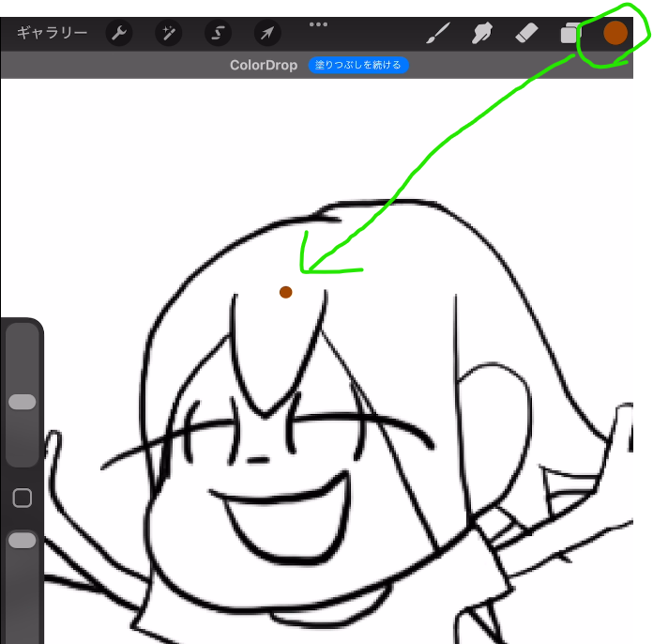Select the Smudge finger tool
Screen dimensions: 653x644
coord(482,34)
